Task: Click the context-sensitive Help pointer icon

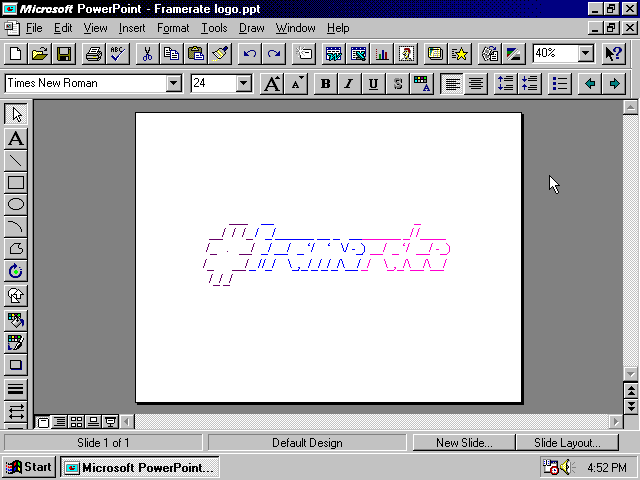Action: (613, 53)
